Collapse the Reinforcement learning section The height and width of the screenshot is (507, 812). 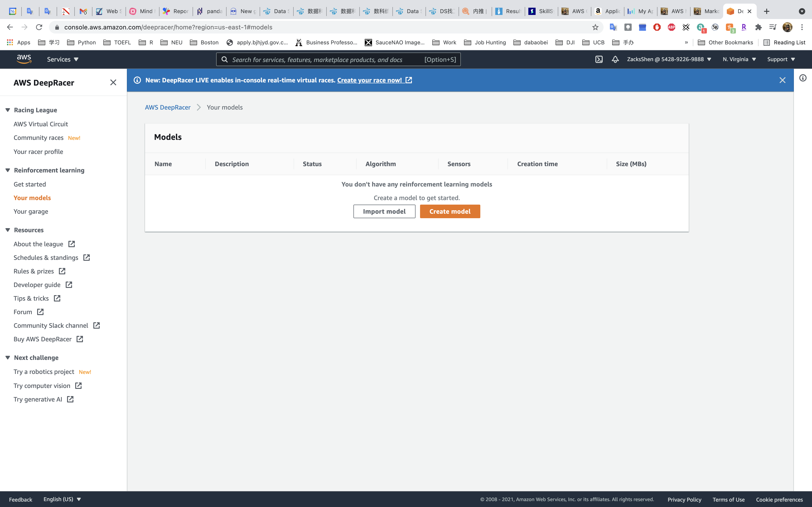8,170
